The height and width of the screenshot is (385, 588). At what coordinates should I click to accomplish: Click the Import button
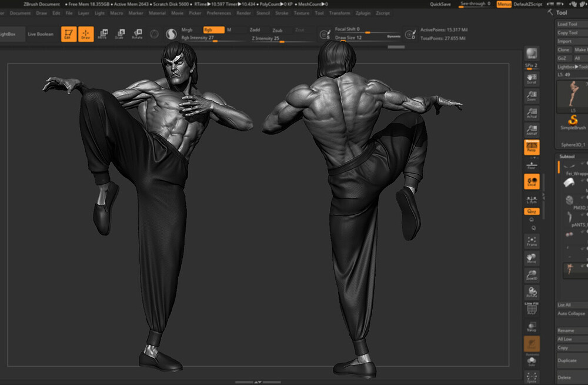tap(572, 41)
